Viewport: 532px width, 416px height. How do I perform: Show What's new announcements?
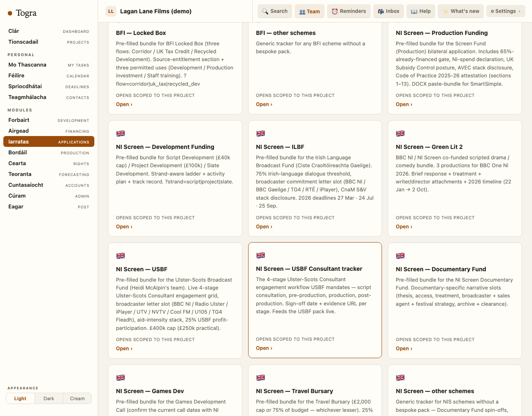[x=461, y=11]
